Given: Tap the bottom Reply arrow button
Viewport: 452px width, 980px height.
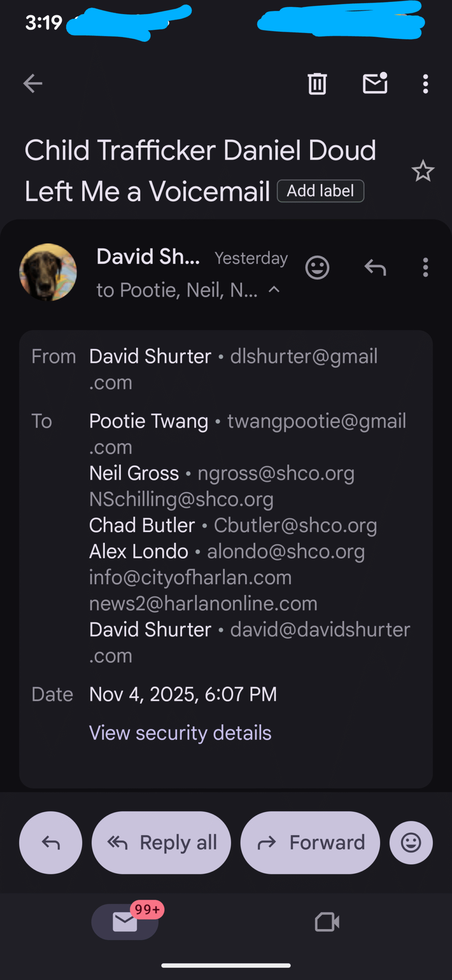Looking at the screenshot, I should pos(51,843).
